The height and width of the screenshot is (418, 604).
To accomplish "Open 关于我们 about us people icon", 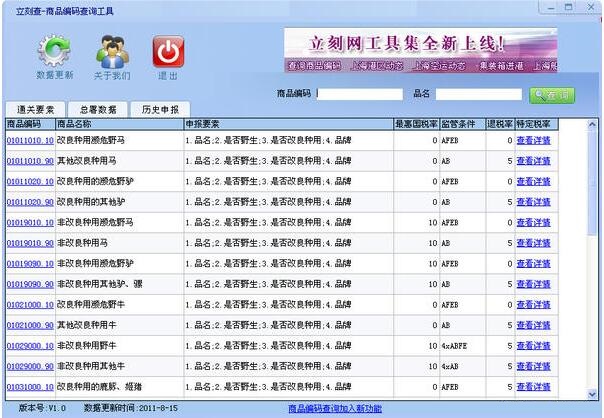I will [x=112, y=52].
